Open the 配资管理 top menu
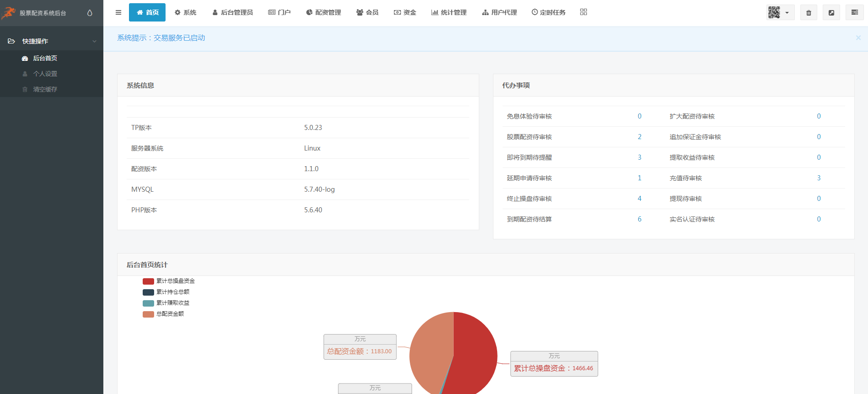The width and height of the screenshot is (868, 394). pos(323,12)
